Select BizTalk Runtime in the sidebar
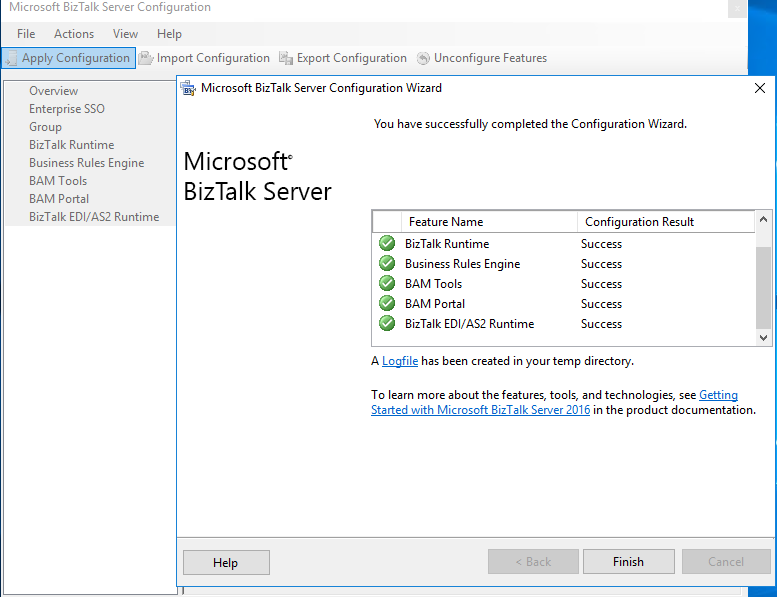The height and width of the screenshot is (597, 777). pos(72,145)
